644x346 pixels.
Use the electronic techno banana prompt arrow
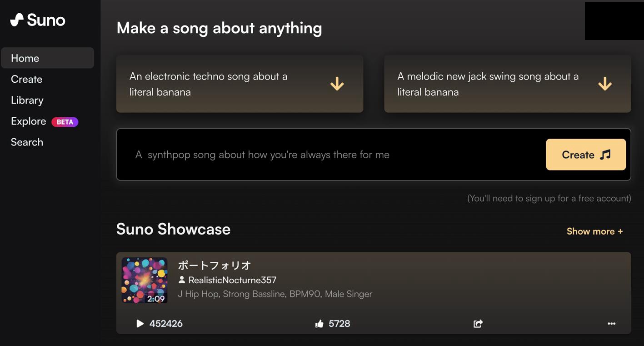[x=337, y=84]
